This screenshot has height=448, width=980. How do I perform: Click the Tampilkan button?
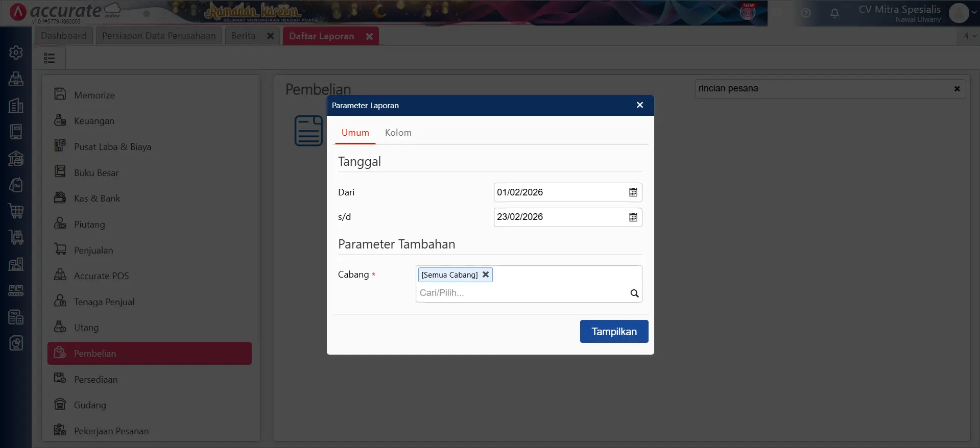click(x=614, y=332)
